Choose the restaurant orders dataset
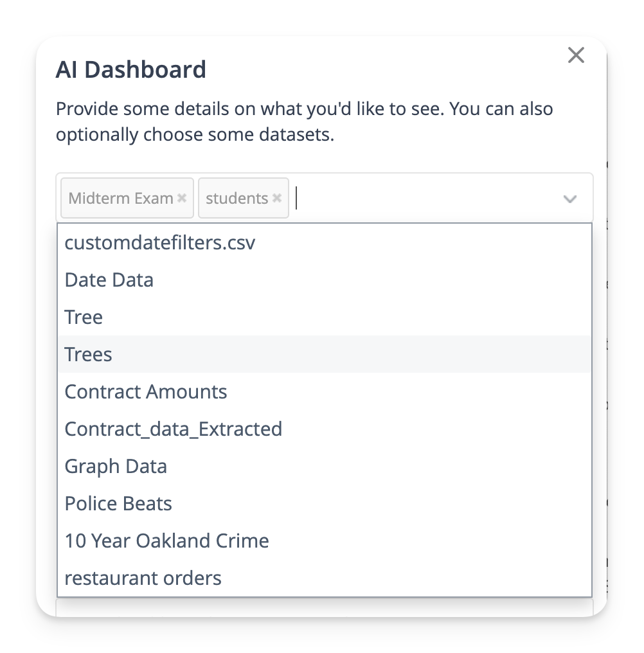 (143, 578)
